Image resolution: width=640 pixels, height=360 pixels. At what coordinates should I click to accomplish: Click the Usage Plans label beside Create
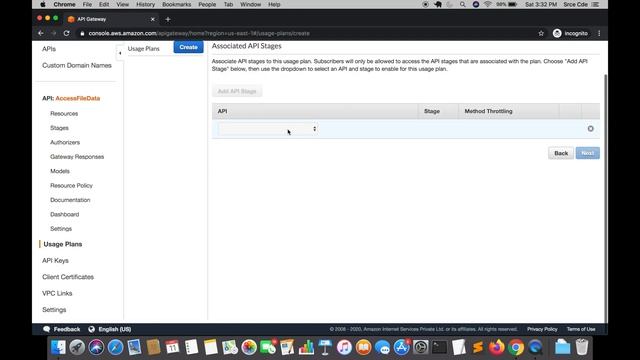[143, 49]
